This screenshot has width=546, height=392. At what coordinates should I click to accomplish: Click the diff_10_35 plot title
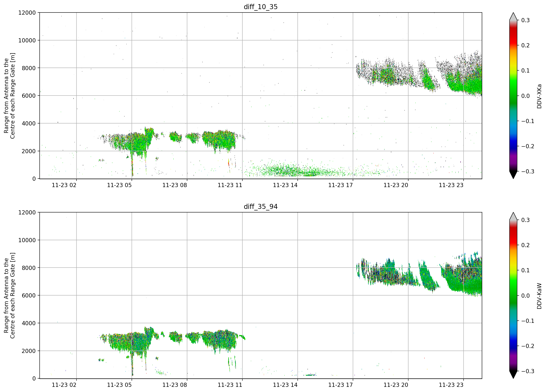tap(260, 7)
